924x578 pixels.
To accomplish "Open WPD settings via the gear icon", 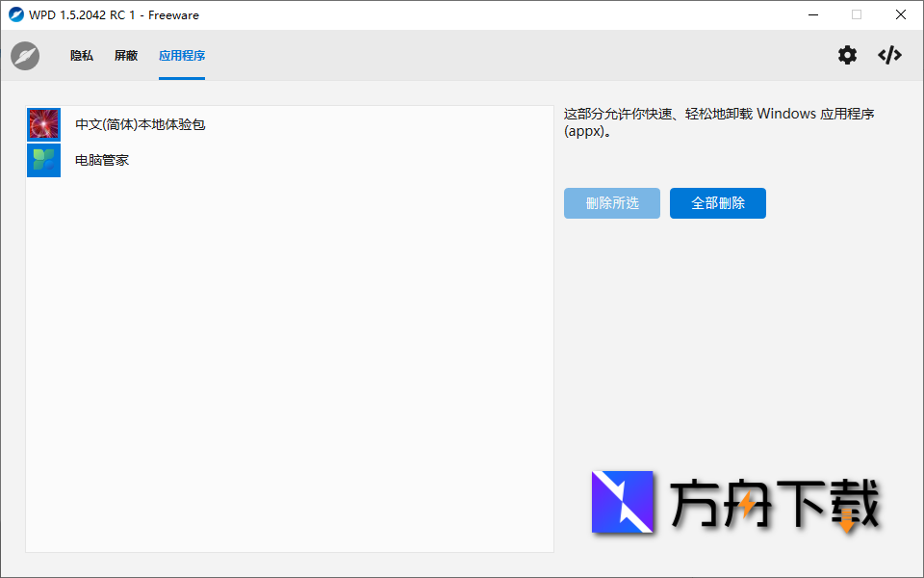I will pos(847,55).
